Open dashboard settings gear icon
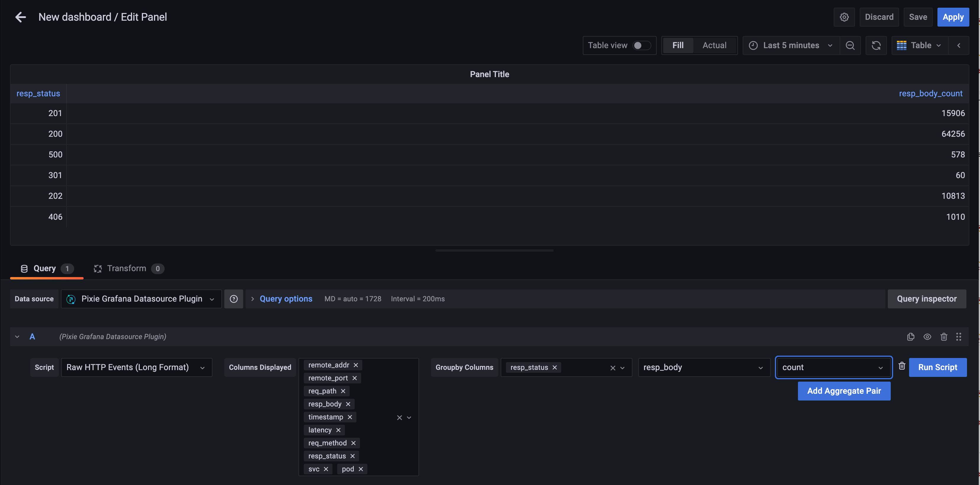The image size is (980, 485). (844, 17)
